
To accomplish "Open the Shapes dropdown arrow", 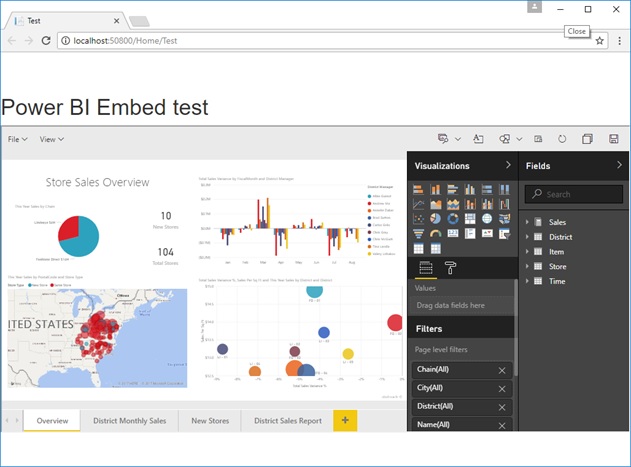I will 519,139.
